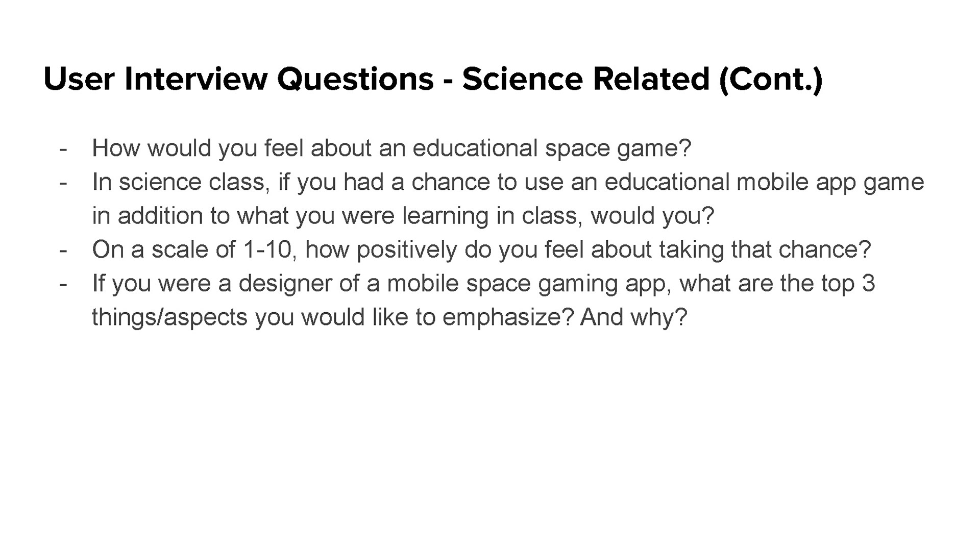Click the '(Cont.)' text in the title
The height and width of the screenshot is (551, 980).
click(x=771, y=80)
